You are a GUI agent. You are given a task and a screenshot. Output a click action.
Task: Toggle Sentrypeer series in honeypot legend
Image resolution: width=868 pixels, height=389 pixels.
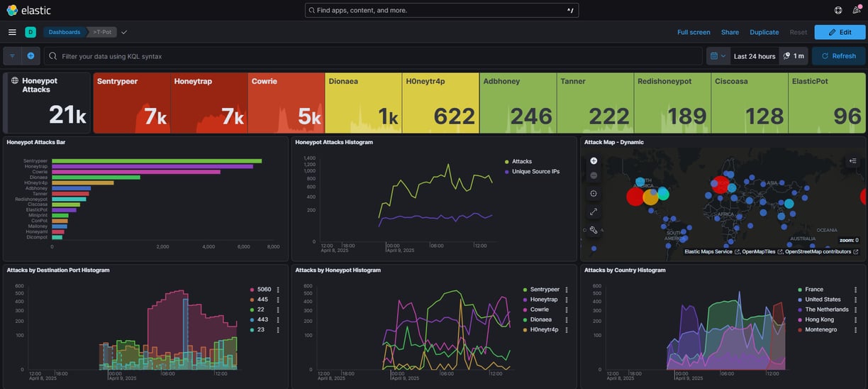[x=545, y=290]
